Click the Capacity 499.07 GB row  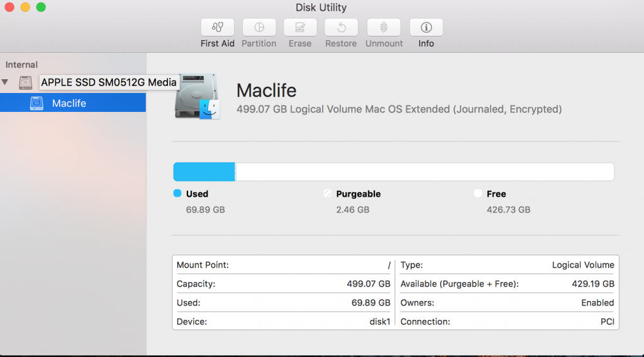284,284
